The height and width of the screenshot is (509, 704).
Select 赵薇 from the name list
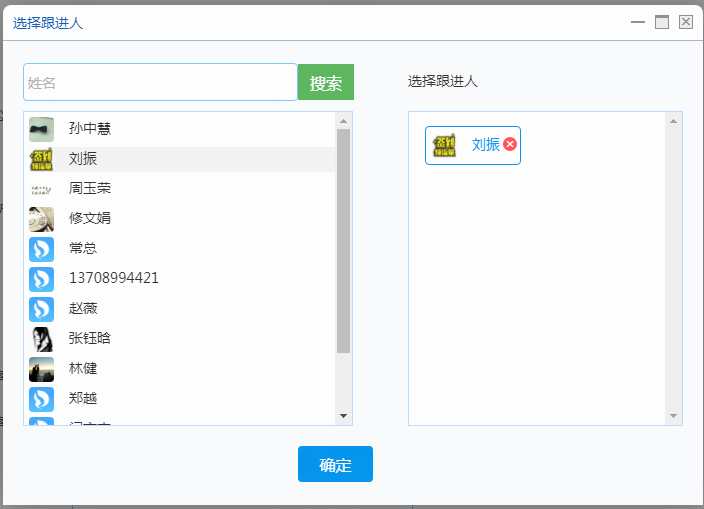[83, 308]
